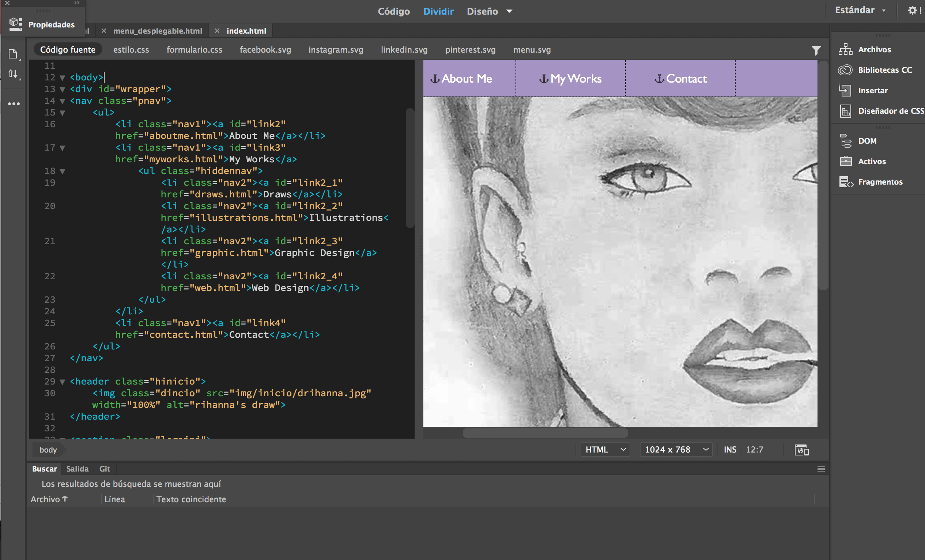Switch to the Código view mode

[395, 11]
